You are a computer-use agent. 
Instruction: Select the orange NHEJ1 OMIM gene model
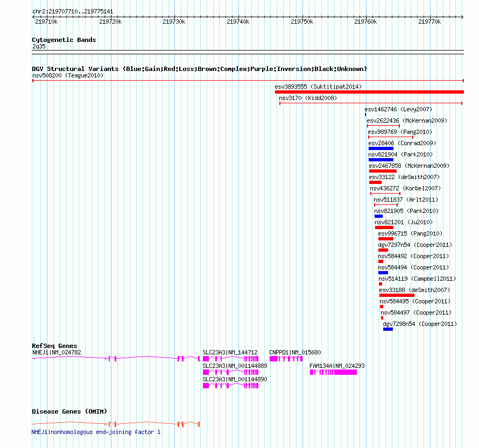point(116,424)
